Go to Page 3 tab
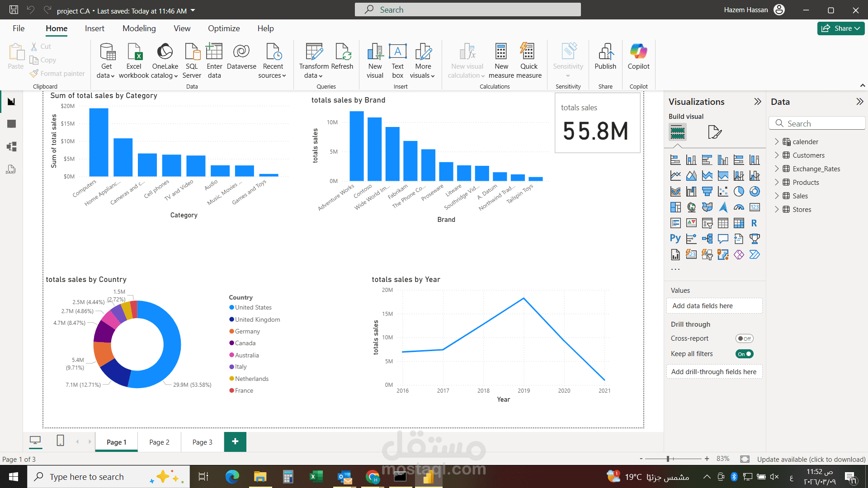The width and height of the screenshot is (868, 488). pos(202,442)
